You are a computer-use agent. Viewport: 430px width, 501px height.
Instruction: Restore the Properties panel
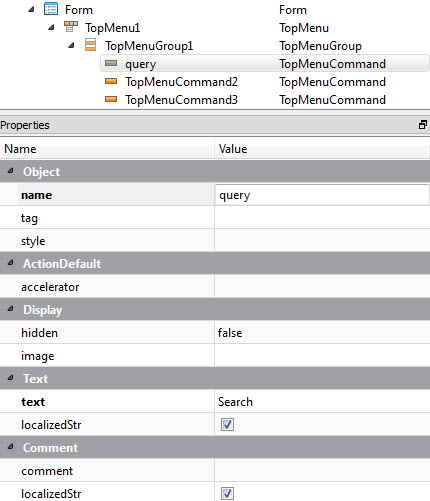coord(423,125)
